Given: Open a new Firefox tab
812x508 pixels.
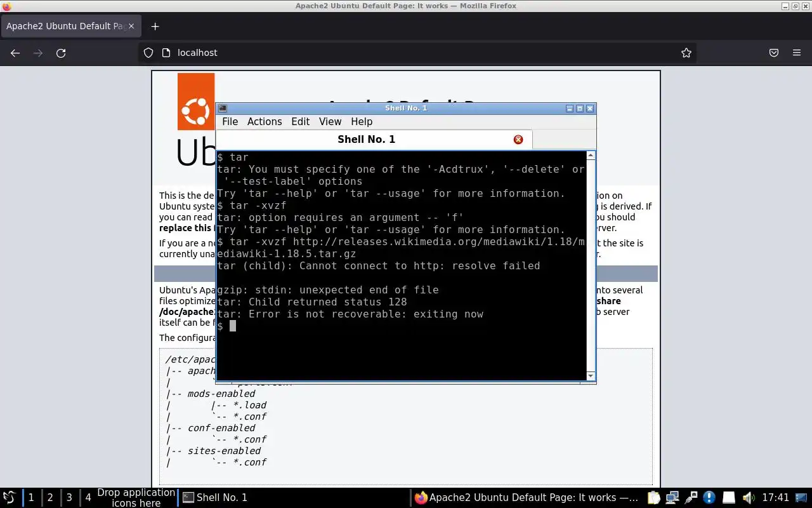Looking at the screenshot, I should 155,26.
